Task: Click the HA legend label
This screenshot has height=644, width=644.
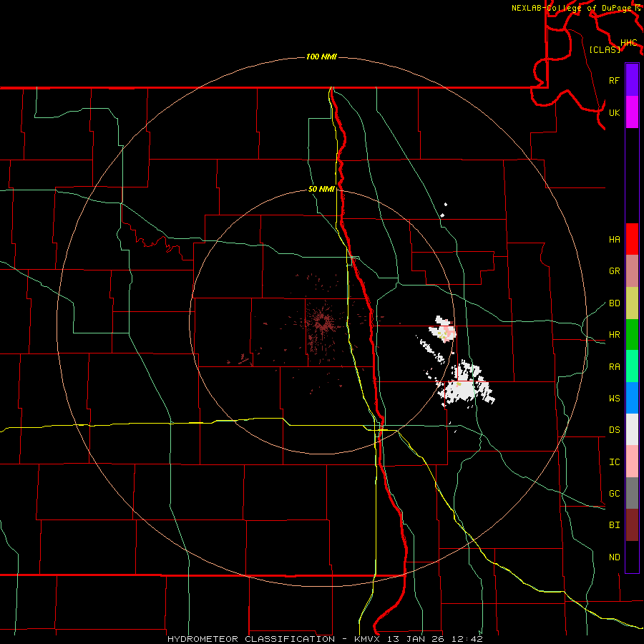Action: (x=614, y=240)
